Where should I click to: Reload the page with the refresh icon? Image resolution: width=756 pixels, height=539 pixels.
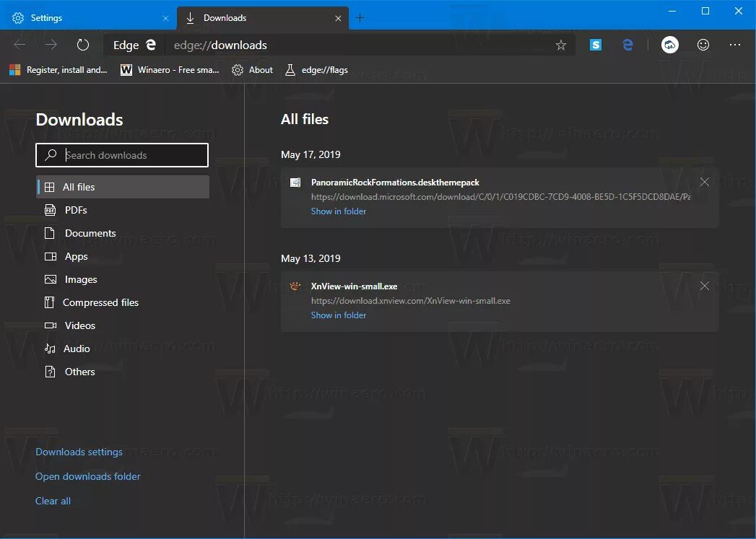click(83, 45)
